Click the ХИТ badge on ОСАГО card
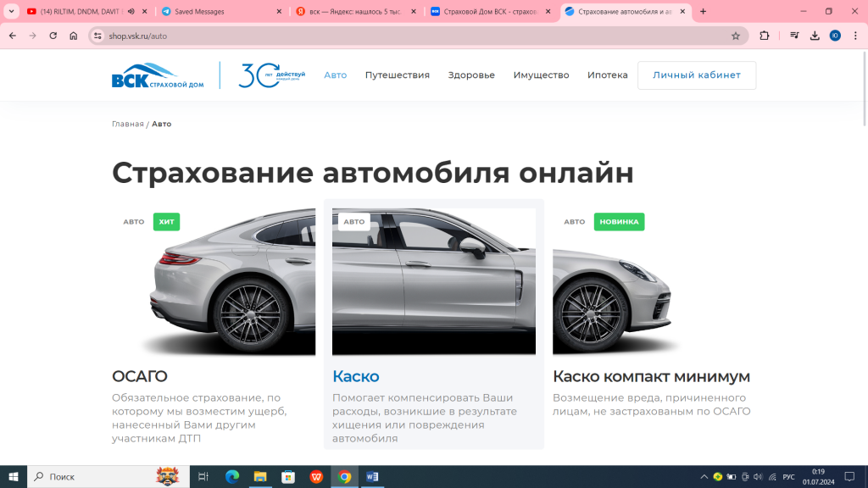Viewport: 868px width, 488px height. 167,222
